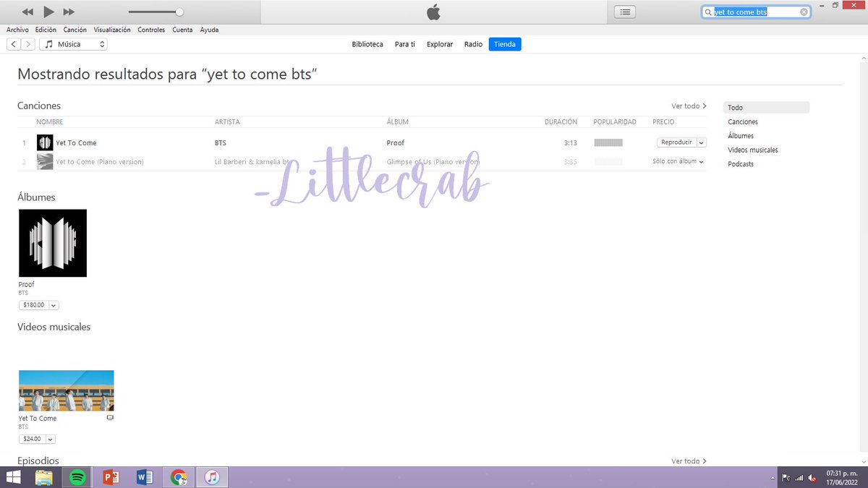Click the search box containing yet to come bts
Image resolution: width=868 pixels, height=488 pixels.
tap(756, 12)
